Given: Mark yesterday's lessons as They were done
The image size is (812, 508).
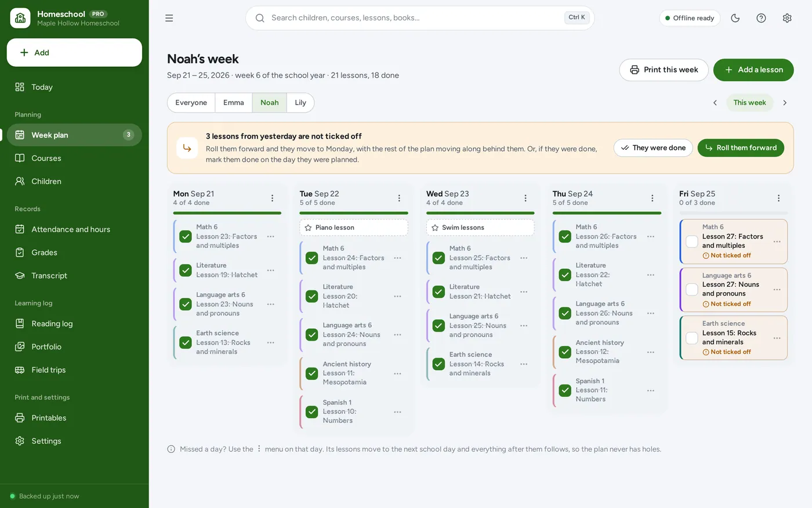Looking at the screenshot, I should (x=653, y=148).
